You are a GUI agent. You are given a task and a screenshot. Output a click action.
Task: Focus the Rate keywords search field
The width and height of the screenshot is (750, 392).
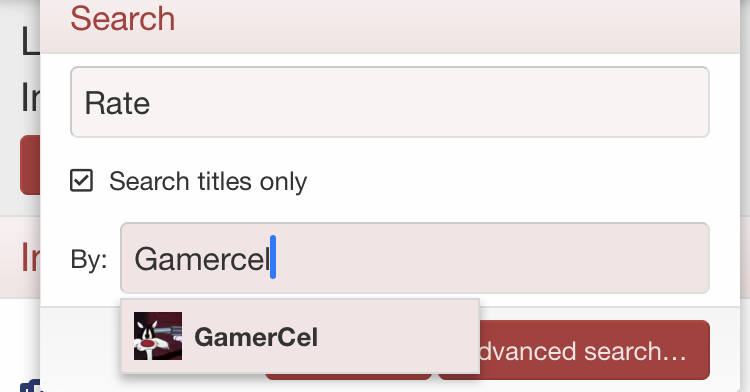point(390,102)
